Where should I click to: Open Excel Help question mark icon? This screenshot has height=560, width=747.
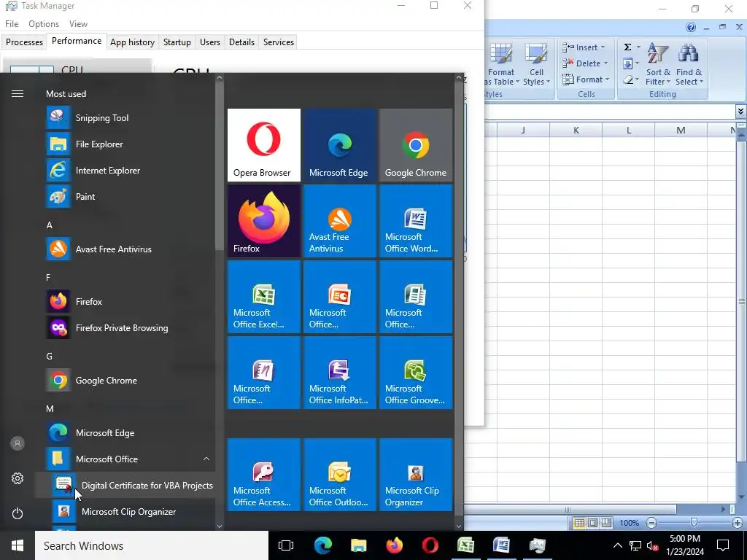[x=691, y=27]
